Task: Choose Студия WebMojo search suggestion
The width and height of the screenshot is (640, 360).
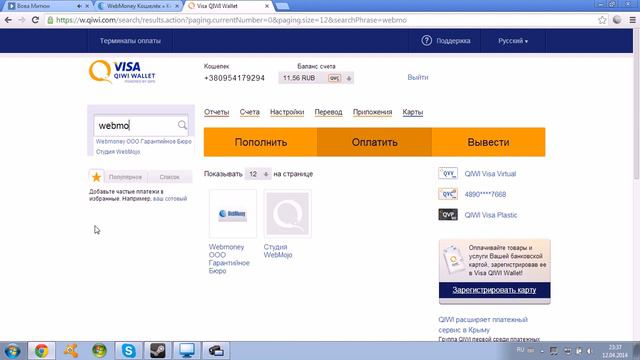Action: point(118,151)
